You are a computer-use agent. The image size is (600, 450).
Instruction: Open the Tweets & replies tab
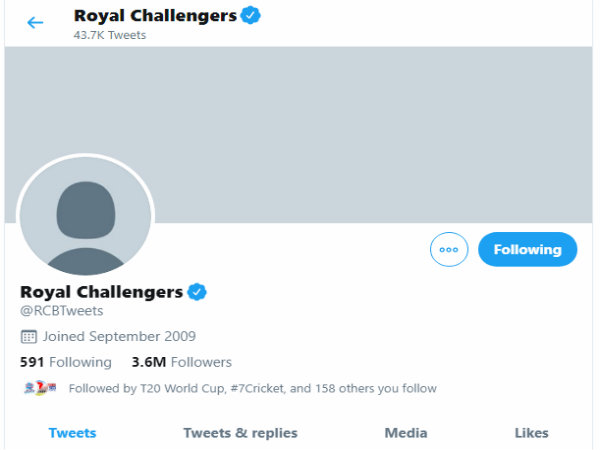click(x=240, y=433)
